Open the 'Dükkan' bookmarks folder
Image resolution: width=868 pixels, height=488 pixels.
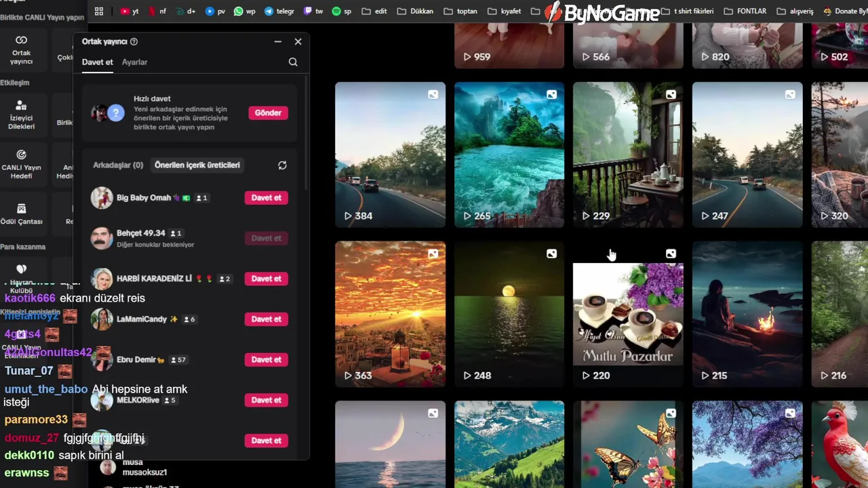[x=415, y=11]
